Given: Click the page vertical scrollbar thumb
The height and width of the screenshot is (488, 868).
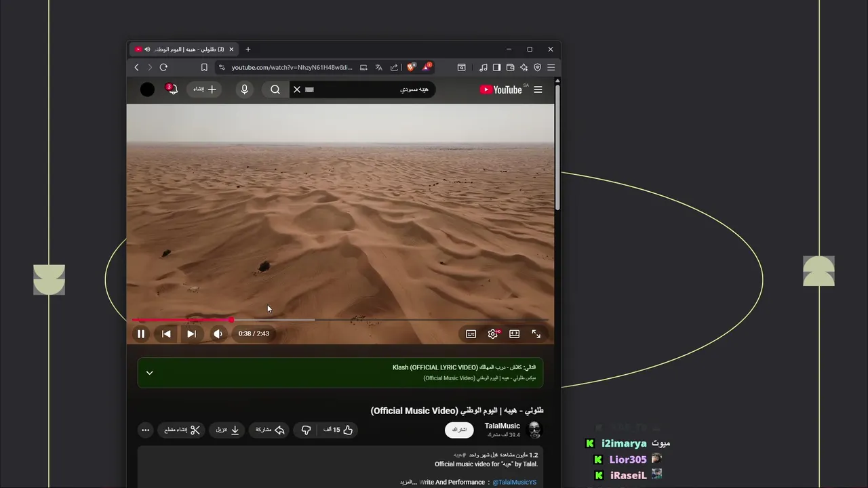Looking at the screenshot, I should [x=557, y=146].
